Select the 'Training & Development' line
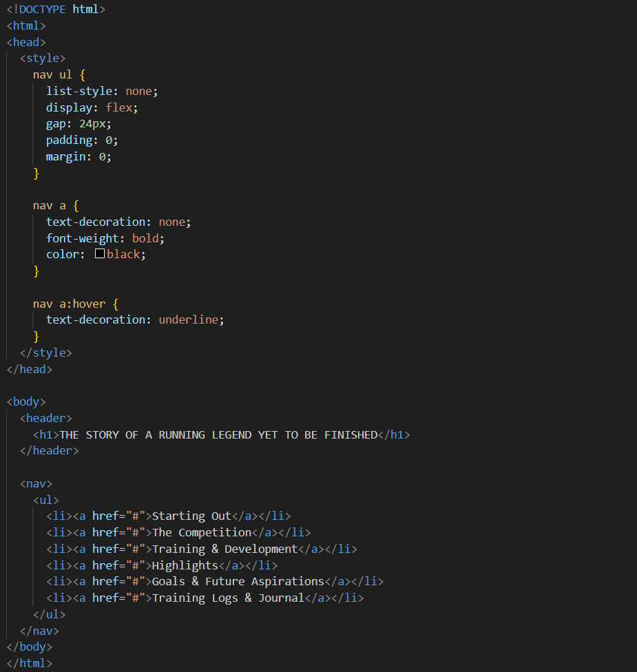Viewport: 637px width, 672px height. [x=224, y=549]
